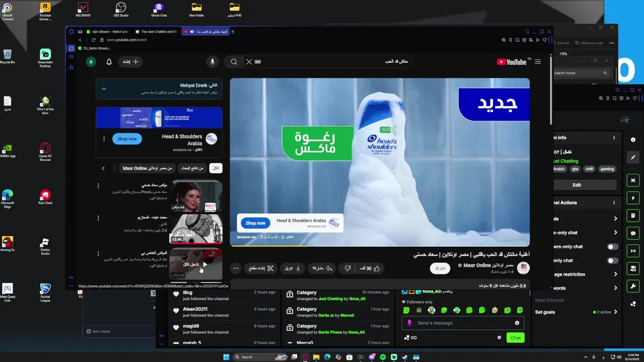The height and width of the screenshot is (362, 644).
Task: Click the share arrow button under video
Action: [323, 268]
